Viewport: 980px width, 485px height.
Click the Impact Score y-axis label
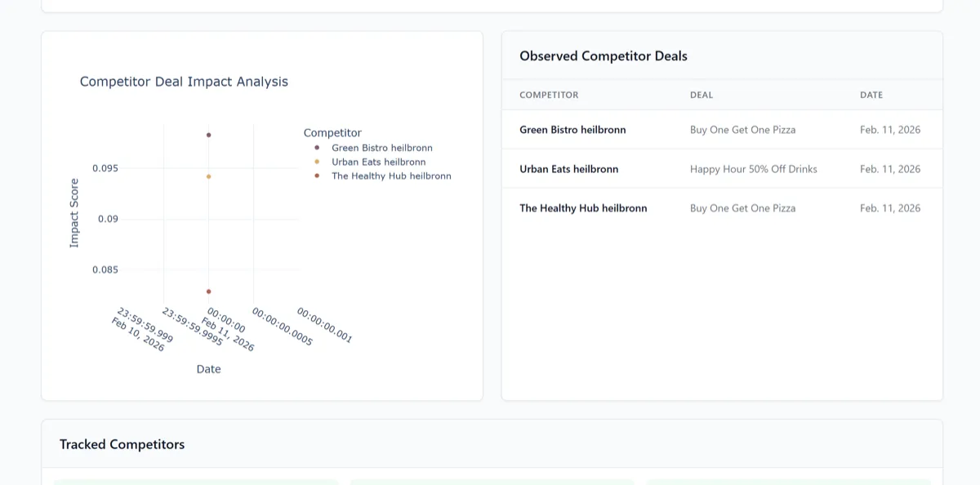click(74, 213)
